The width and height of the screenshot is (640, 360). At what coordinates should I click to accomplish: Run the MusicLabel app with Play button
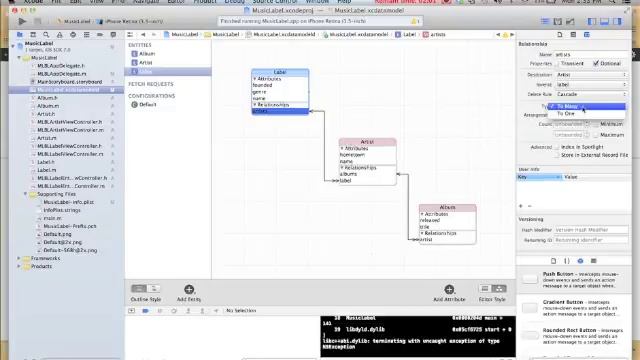point(22,21)
